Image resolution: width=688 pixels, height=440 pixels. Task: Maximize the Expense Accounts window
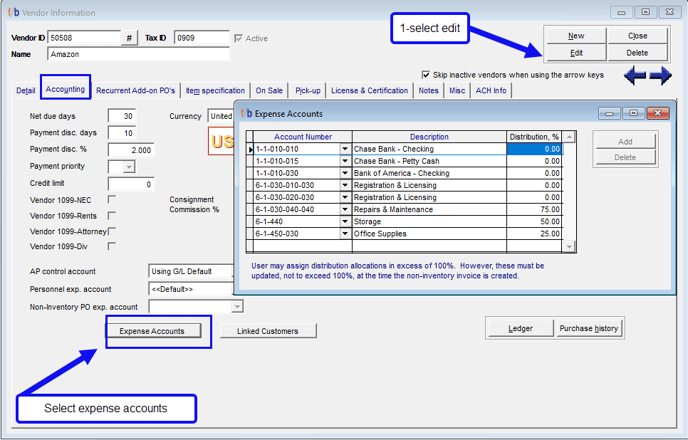tap(633, 114)
